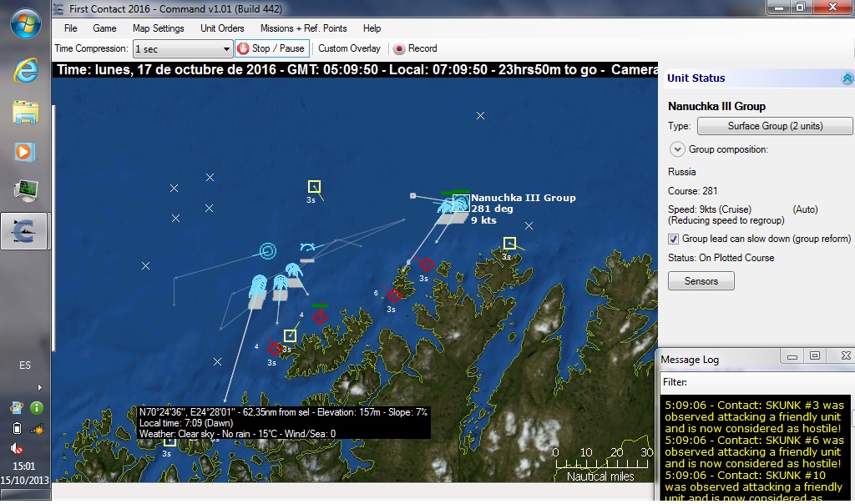This screenshot has height=504, width=855.
Task: Open Windows Media Player taskbar icon
Action: pos(26,152)
